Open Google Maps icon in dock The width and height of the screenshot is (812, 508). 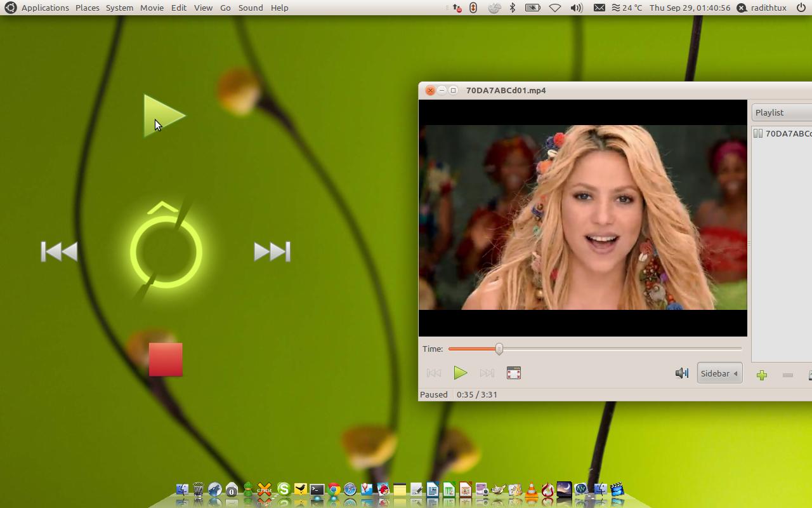coord(367,490)
